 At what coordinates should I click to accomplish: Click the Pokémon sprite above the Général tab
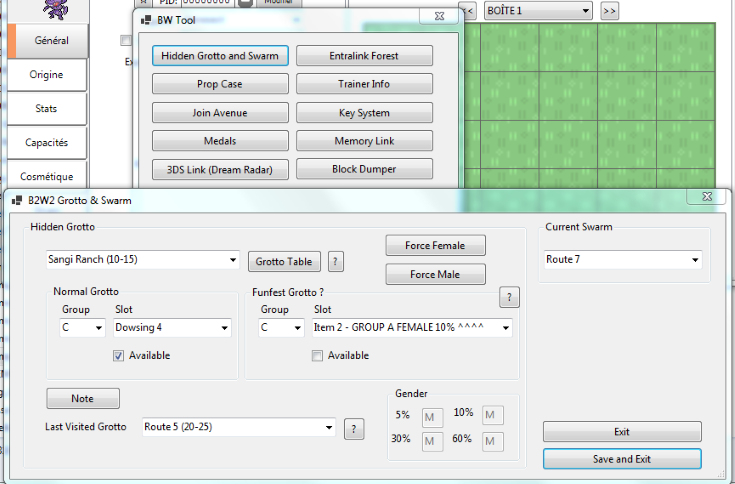tap(56, 9)
